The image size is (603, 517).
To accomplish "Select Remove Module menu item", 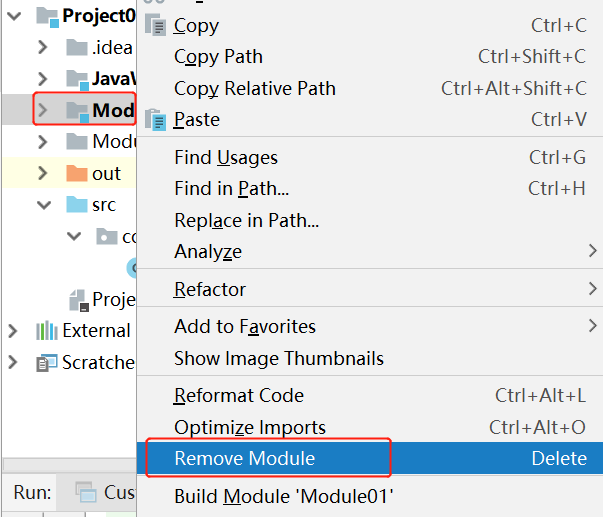I will (x=244, y=459).
